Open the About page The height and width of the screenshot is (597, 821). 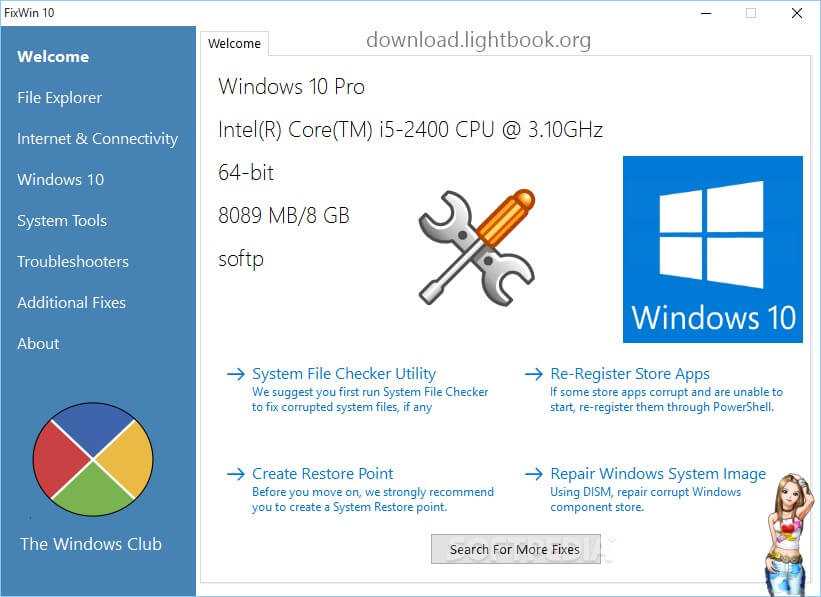38,344
